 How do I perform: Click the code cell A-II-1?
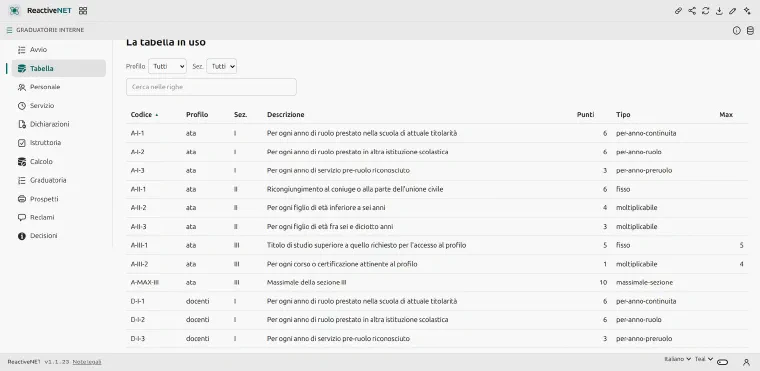[139, 189]
